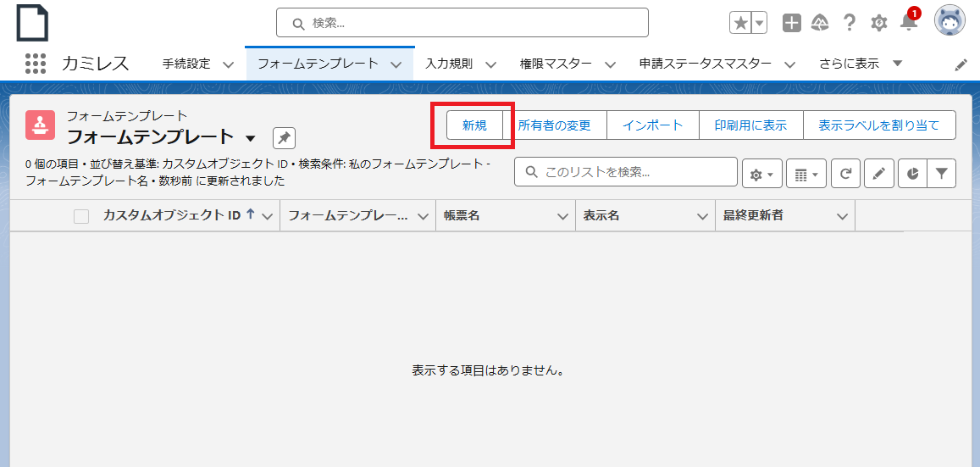Viewport: 980px width, 467px height.
Task: Select the フォームテンプレート navigation tab
Action: pos(318,64)
